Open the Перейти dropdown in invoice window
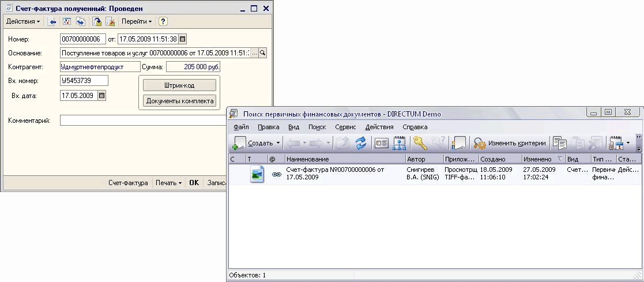 pyautogui.click(x=137, y=21)
